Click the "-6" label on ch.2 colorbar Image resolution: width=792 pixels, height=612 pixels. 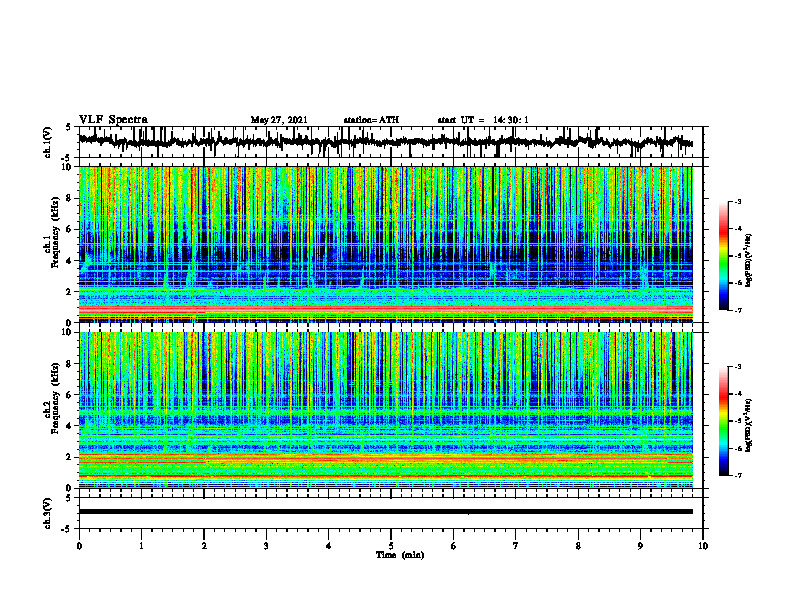pos(738,448)
